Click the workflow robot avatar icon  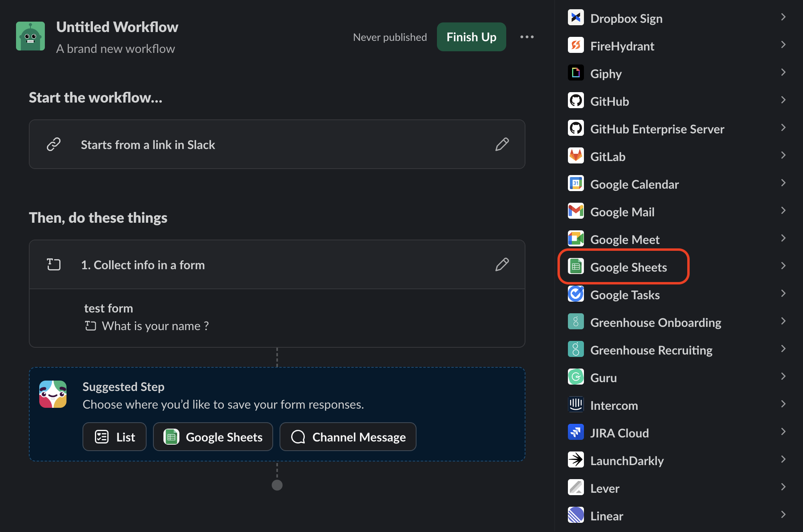point(30,36)
